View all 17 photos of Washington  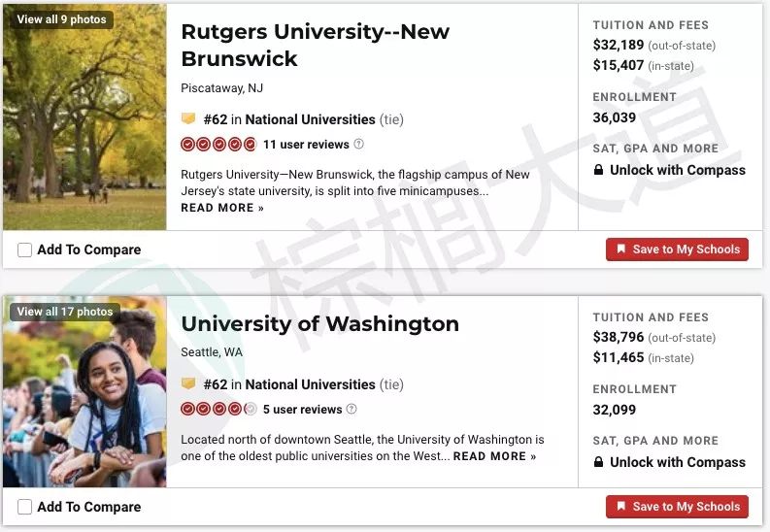pos(65,312)
